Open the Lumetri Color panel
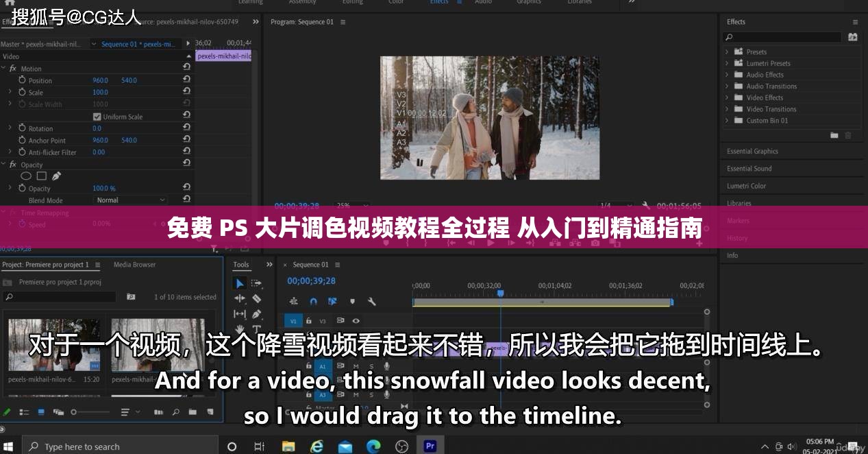 [x=747, y=185]
